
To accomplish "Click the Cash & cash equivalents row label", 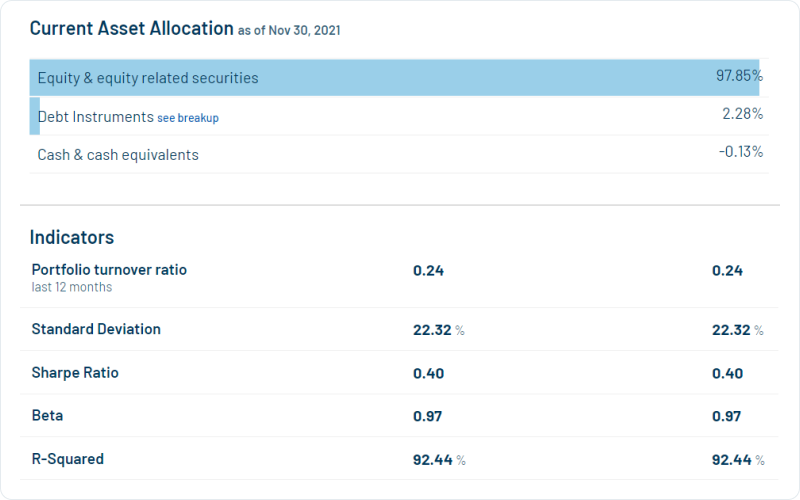I will pos(118,155).
